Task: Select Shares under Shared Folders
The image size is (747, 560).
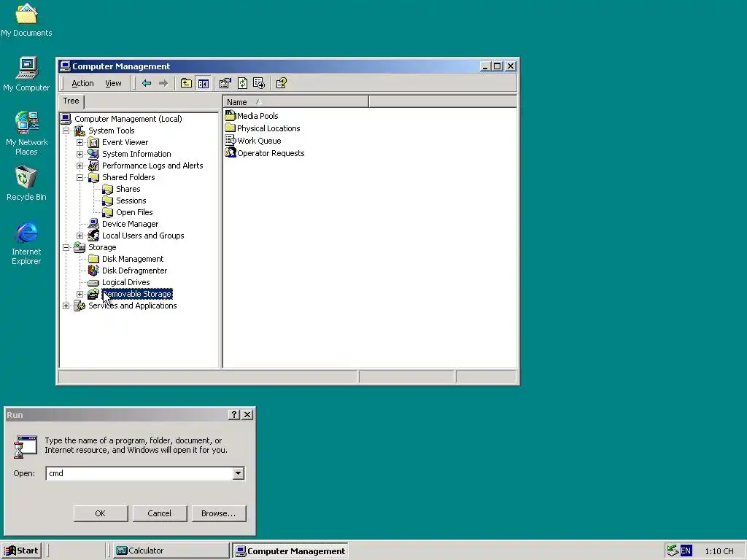Action: point(128,189)
